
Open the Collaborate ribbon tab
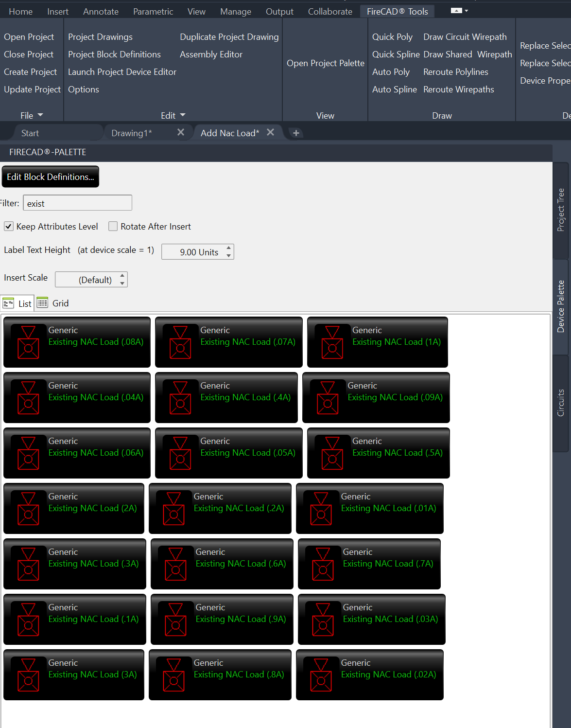330,11
